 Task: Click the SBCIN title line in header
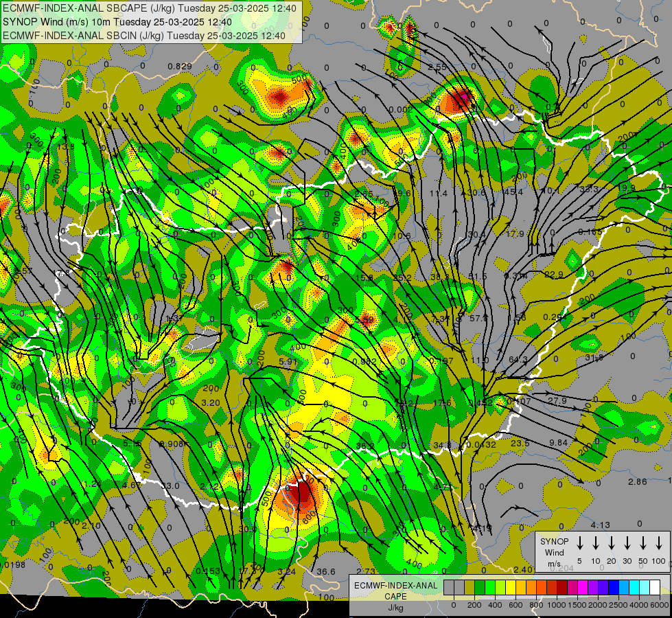coord(144,36)
